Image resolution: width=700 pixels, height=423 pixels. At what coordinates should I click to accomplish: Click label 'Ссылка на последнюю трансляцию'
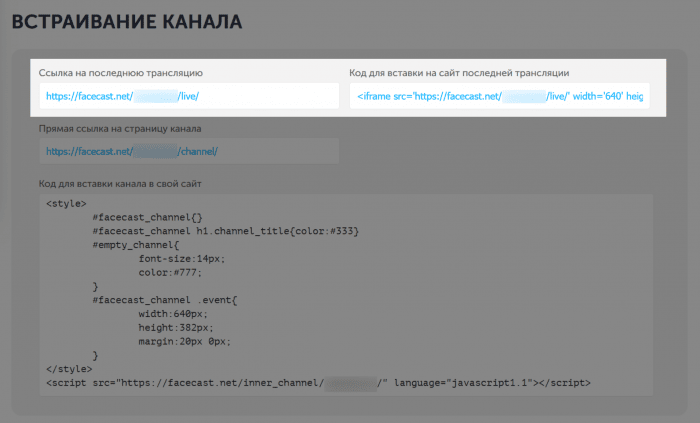click(x=121, y=73)
